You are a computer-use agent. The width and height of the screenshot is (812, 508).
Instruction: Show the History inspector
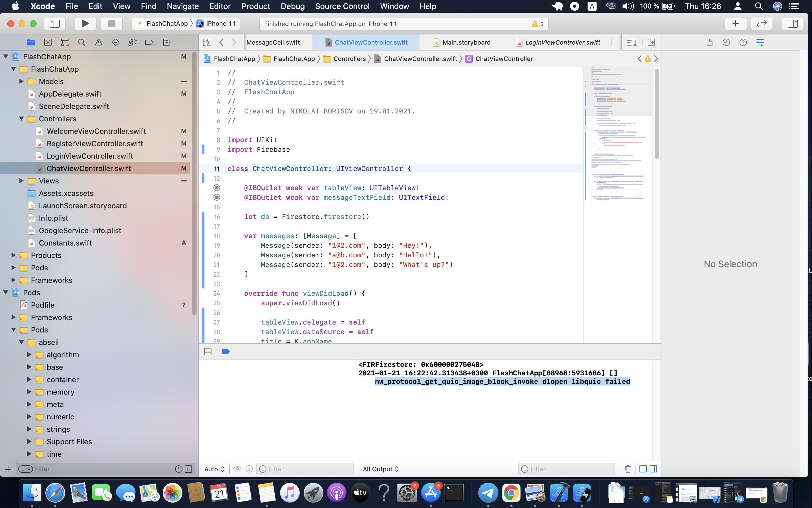point(726,42)
